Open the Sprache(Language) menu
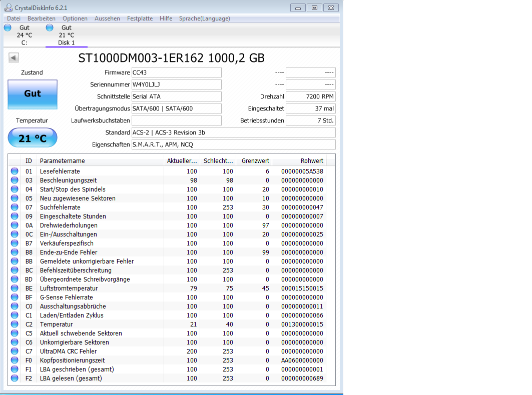Screen dimensions: 532x395 (205, 18)
